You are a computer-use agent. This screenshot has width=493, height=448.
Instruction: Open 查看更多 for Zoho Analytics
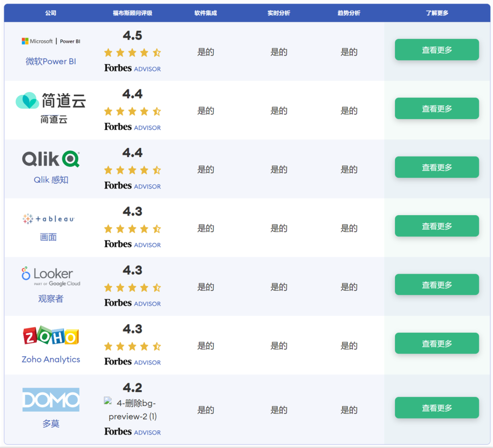coord(437,344)
